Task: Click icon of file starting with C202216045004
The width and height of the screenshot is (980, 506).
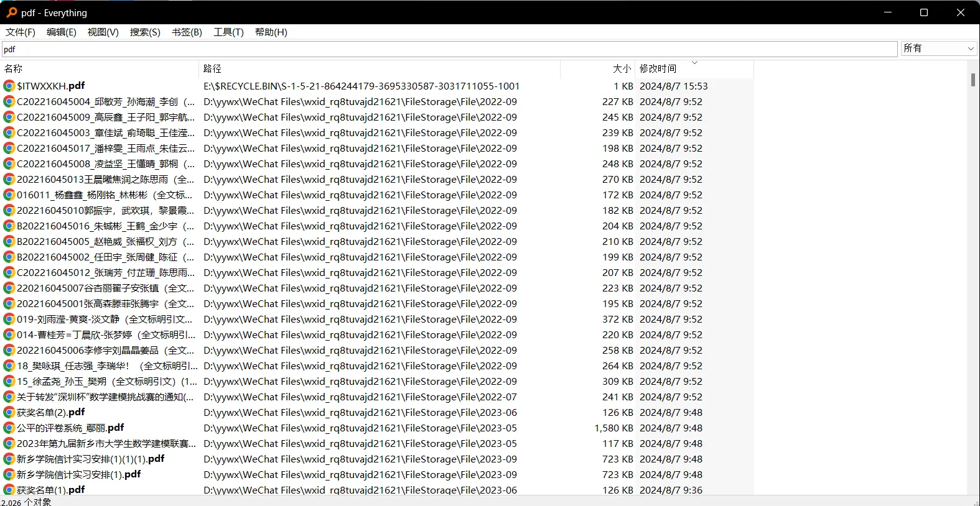Action: coord(9,101)
